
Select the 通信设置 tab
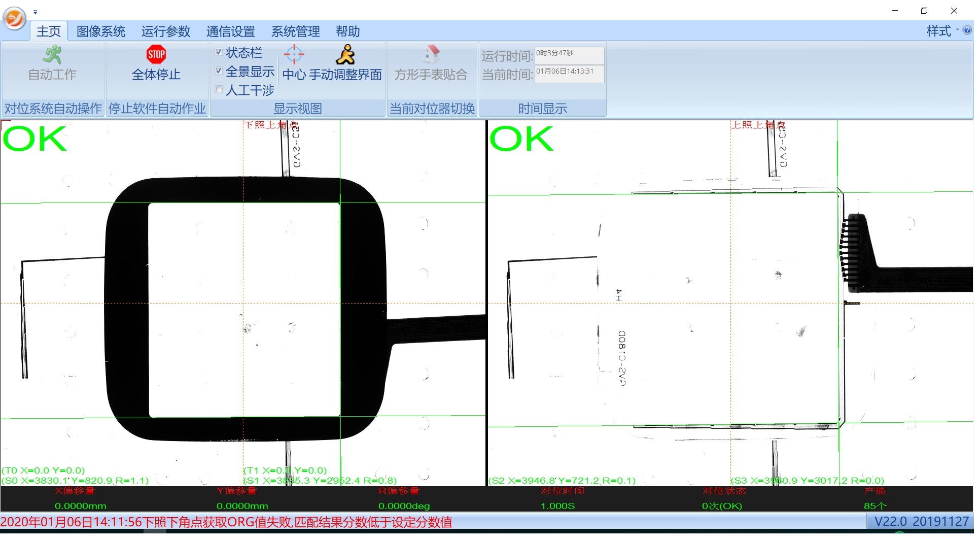click(232, 32)
